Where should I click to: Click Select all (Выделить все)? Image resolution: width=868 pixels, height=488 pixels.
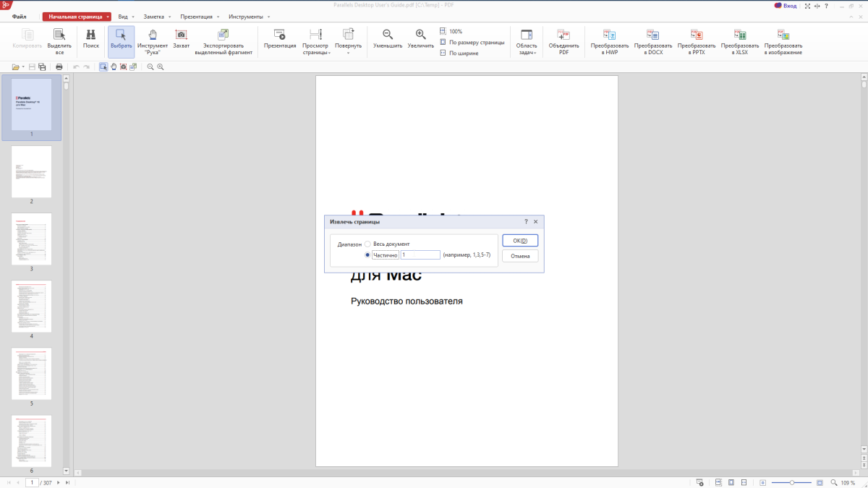(59, 41)
